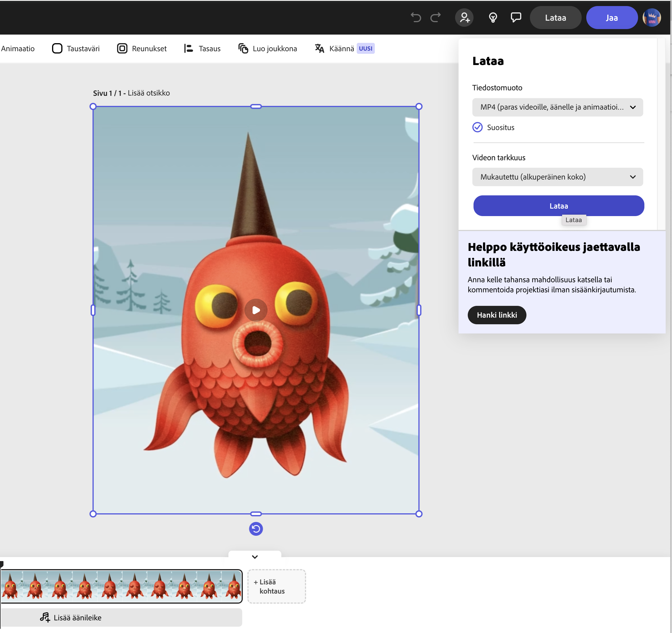Select the Tasaus alignment tool
Image resolution: width=672 pixels, height=633 pixels.
(202, 48)
